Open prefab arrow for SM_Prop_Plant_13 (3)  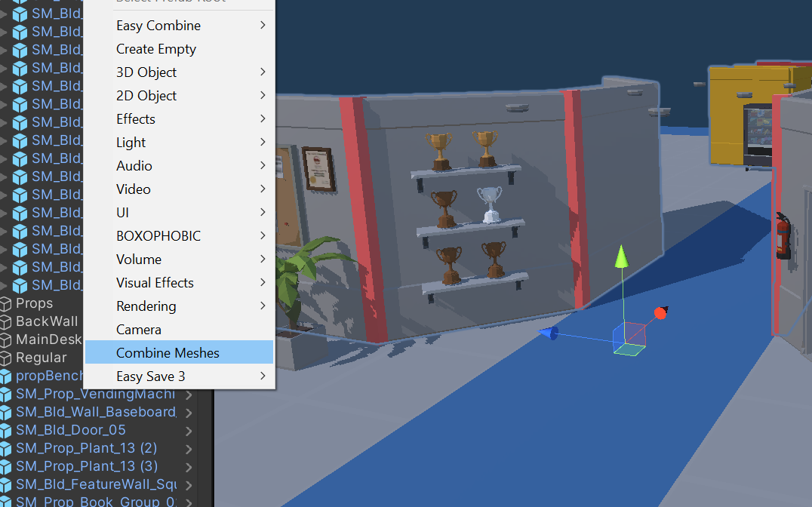(189, 467)
